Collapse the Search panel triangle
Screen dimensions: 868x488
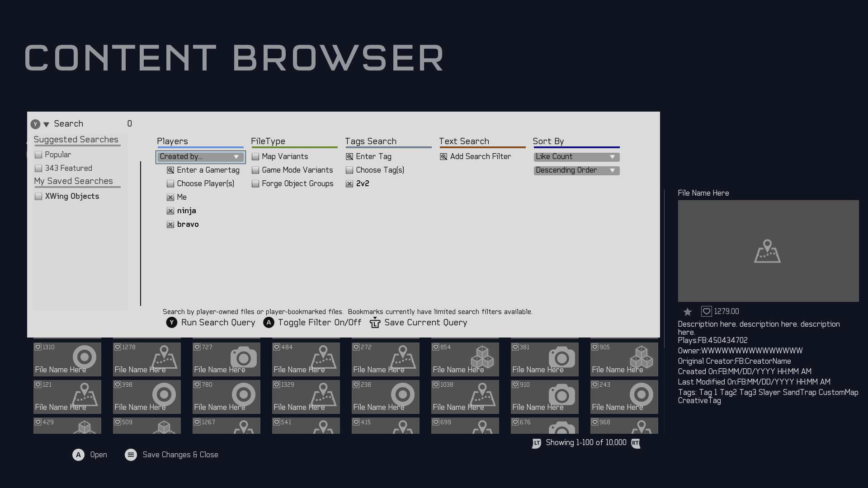(x=46, y=124)
